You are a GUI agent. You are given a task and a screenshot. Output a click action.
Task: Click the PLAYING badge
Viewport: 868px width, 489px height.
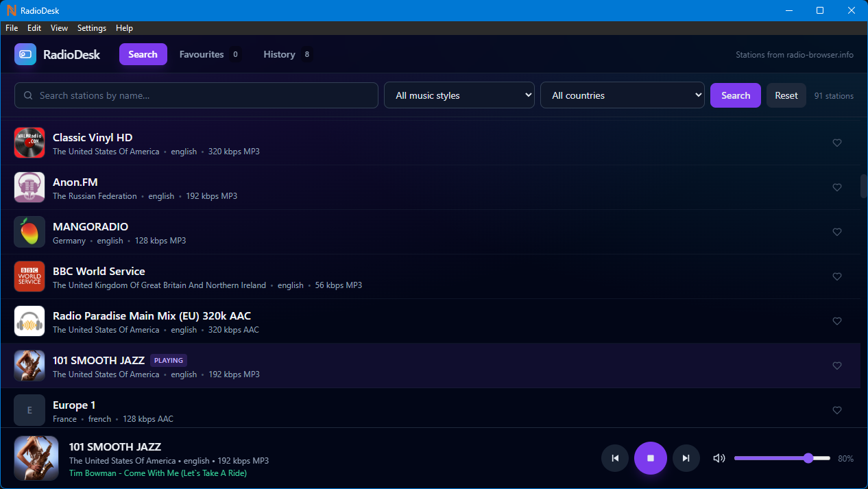click(169, 360)
